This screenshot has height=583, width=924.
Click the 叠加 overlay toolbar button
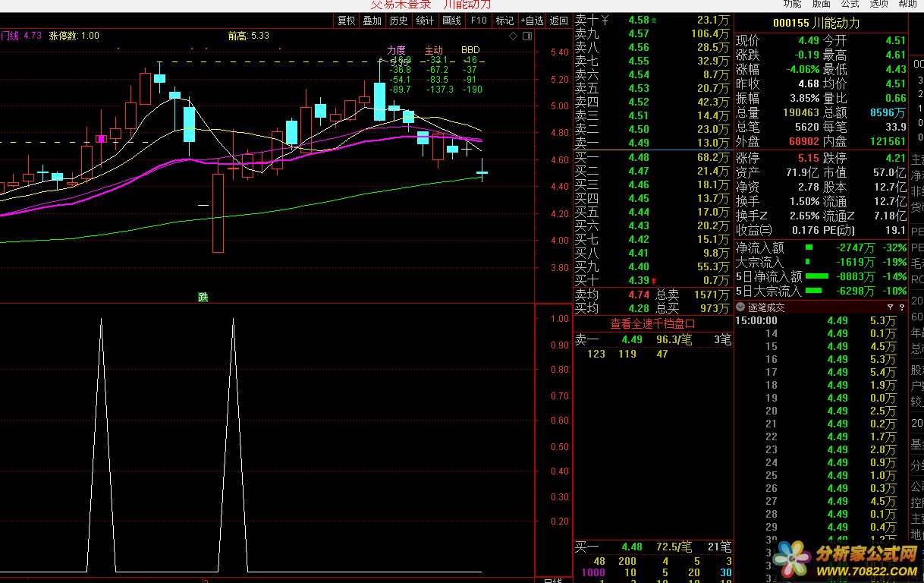(x=372, y=20)
